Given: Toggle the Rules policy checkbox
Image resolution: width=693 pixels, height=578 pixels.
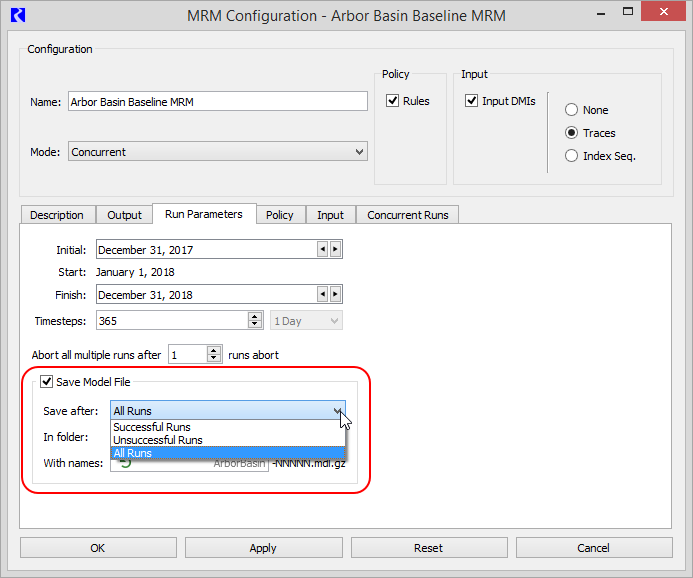Looking at the screenshot, I should pyautogui.click(x=393, y=101).
